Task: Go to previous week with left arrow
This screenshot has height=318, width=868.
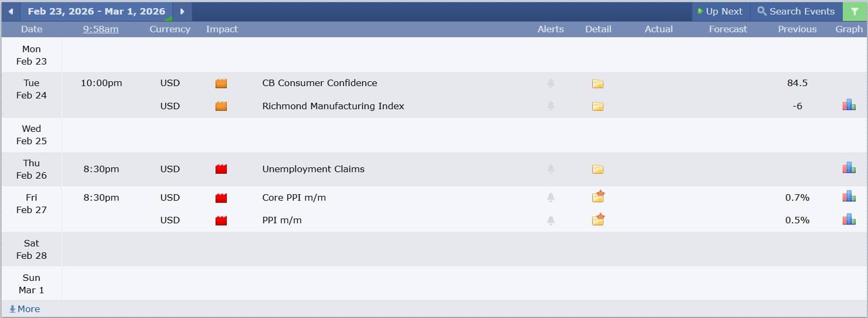Action: coord(10,11)
